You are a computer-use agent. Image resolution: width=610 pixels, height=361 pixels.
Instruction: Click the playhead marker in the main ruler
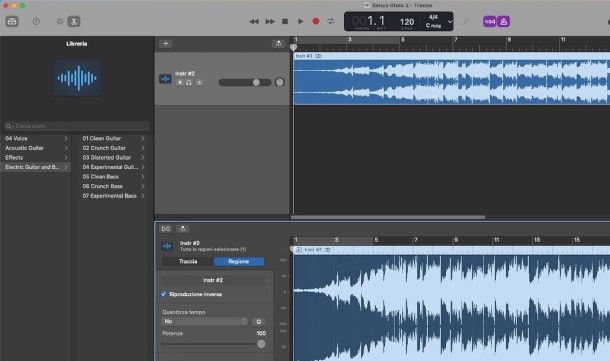tap(294, 47)
